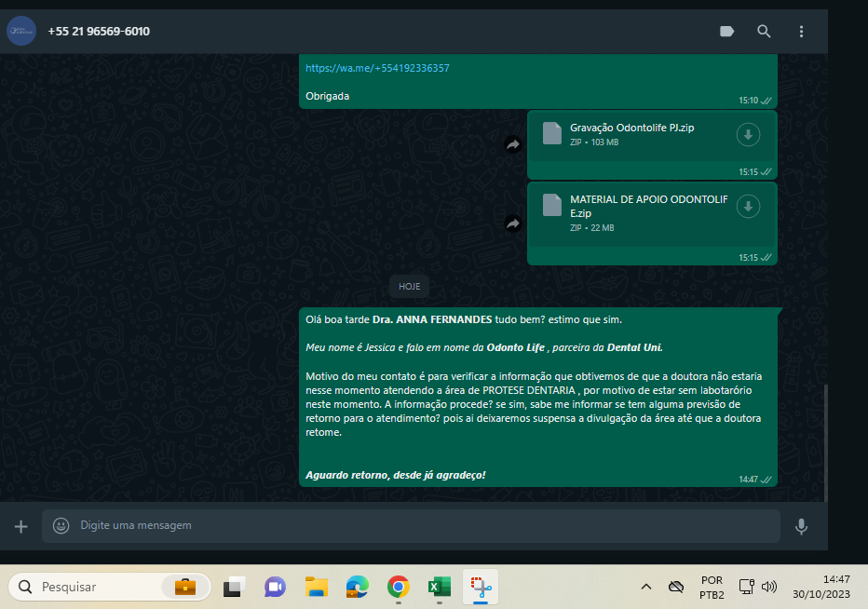Viewport: 868px width, 609px height.
Task: Click the 14:47 message read receipt
Action: 766,480
